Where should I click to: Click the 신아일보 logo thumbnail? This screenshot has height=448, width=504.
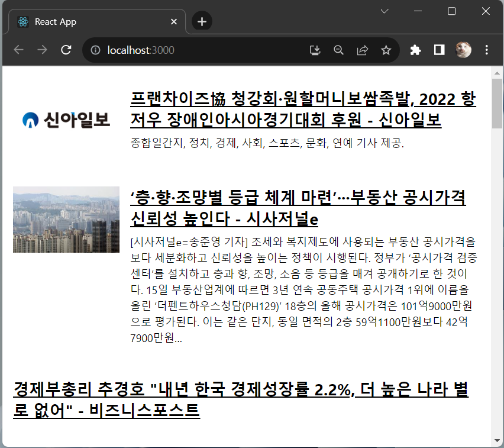(66, 120)
